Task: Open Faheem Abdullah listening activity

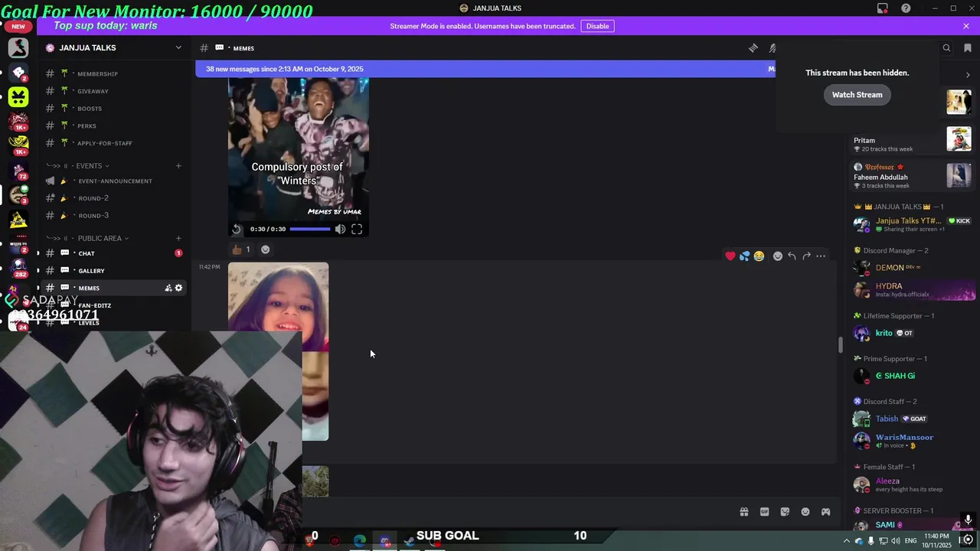Action: click(912, 176)
